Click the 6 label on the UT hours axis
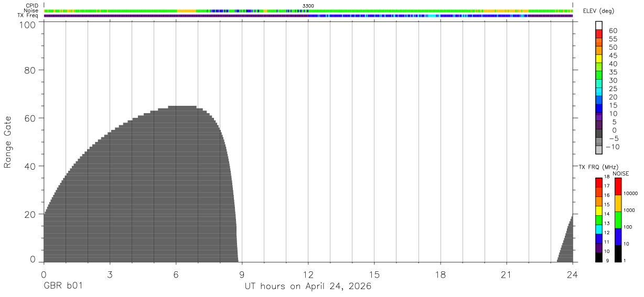Screen dimensions: 644x297 pos(176,274)
